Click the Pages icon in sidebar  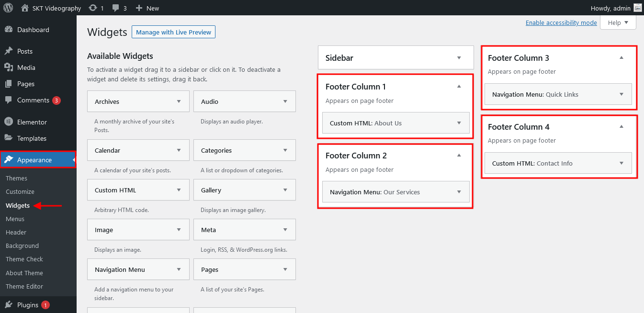tap(9, 84)
